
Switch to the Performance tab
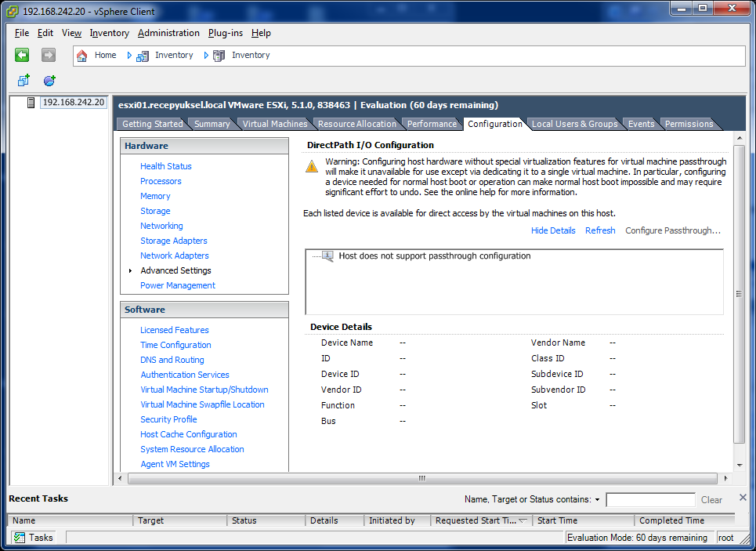(432, 124)
